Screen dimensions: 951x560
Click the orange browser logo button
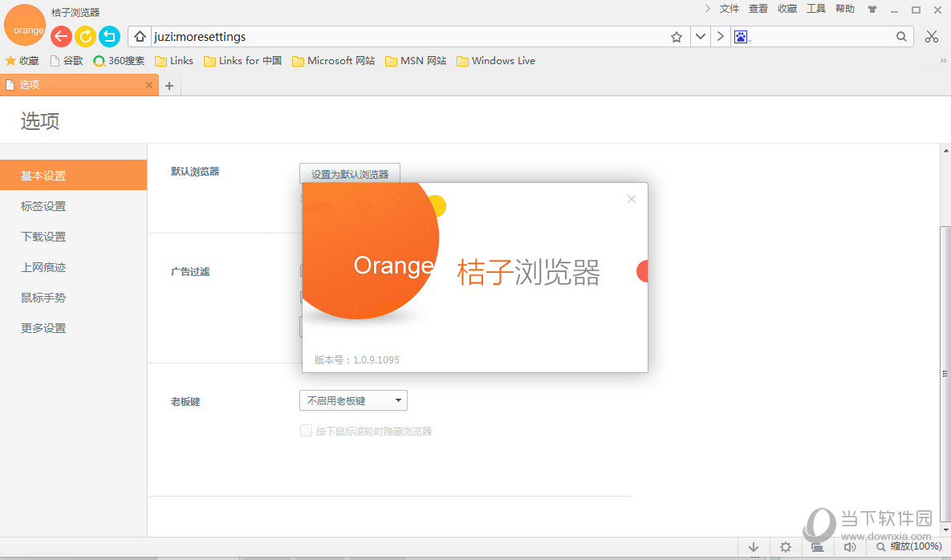pyautogui.click(x=25, y=25)
